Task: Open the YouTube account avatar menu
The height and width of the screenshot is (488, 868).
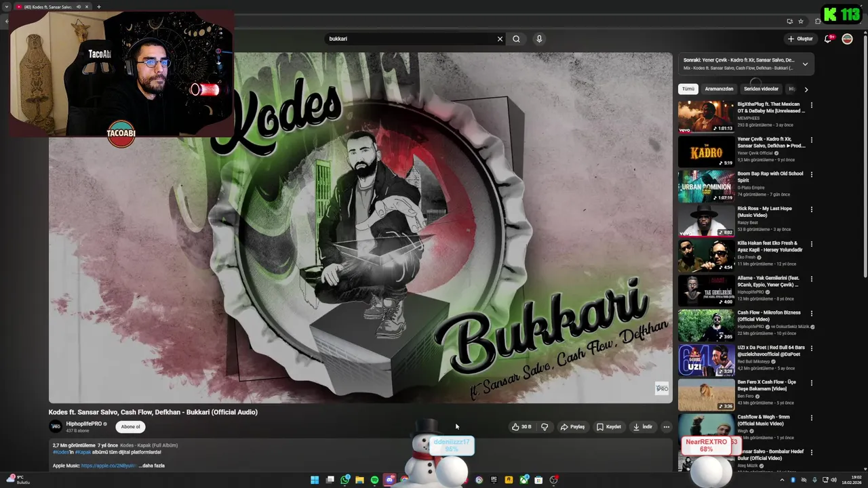Action: point(847,39)
